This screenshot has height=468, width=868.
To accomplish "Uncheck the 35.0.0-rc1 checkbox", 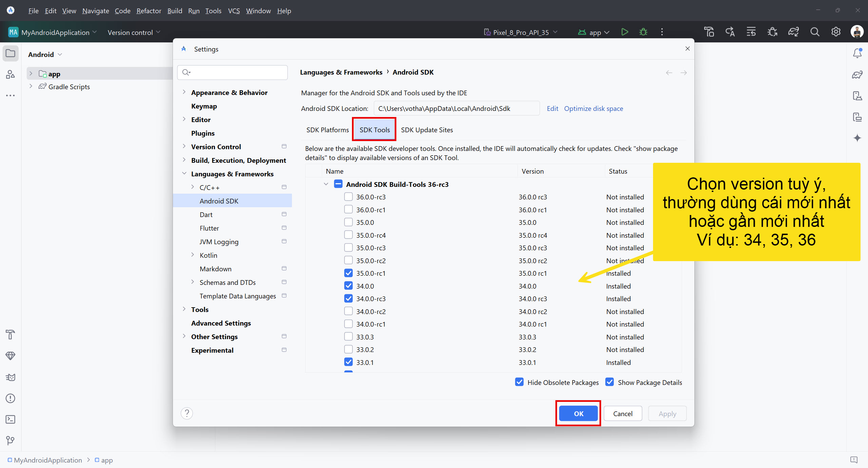I will [x=348, y=273].
